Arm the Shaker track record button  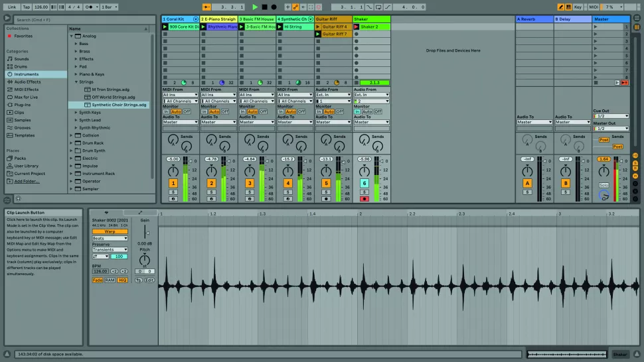point(364,198)
